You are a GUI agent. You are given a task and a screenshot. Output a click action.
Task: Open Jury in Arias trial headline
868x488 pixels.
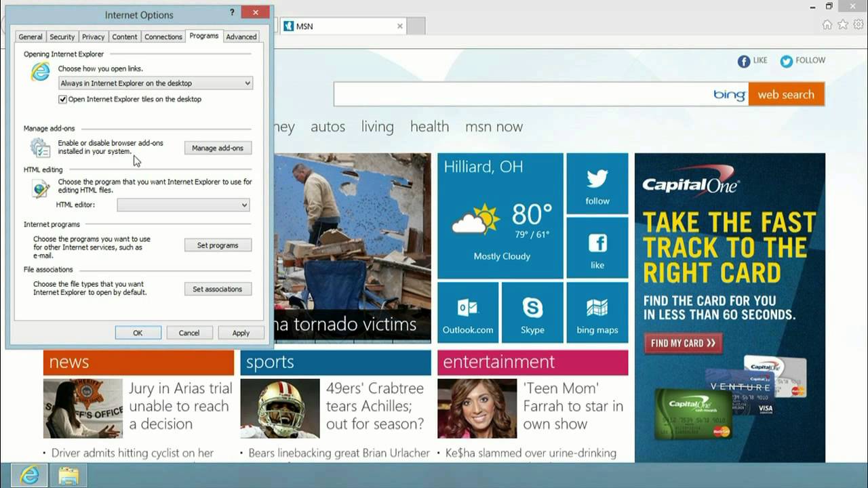point(180,406)
